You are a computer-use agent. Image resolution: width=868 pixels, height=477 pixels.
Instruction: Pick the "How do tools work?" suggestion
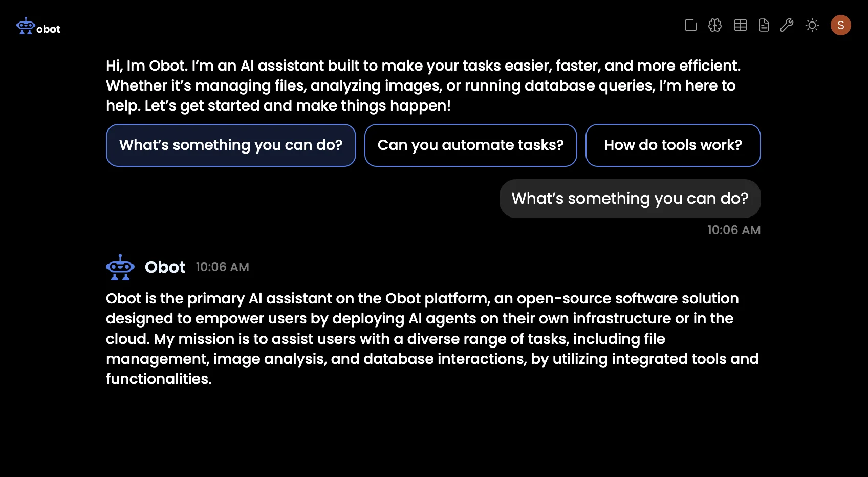[673, 145]
